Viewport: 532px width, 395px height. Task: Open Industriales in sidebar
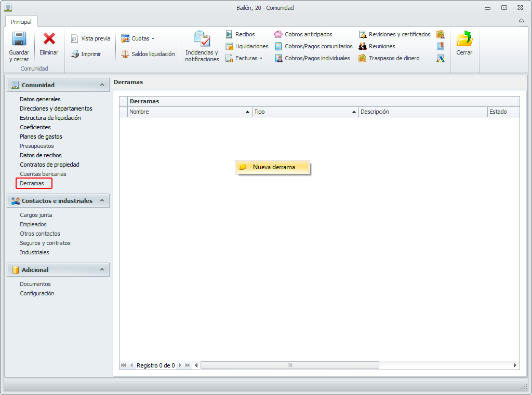click(35, 252)
